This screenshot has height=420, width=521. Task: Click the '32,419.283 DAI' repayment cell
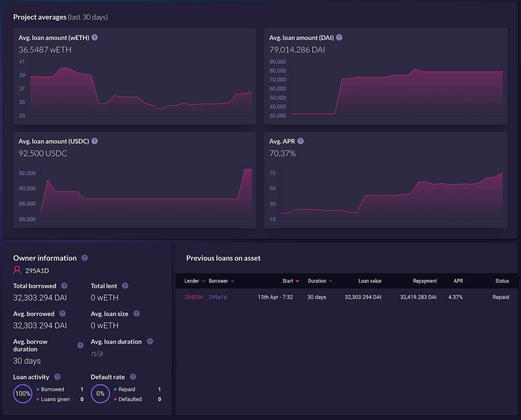[418, 297]
